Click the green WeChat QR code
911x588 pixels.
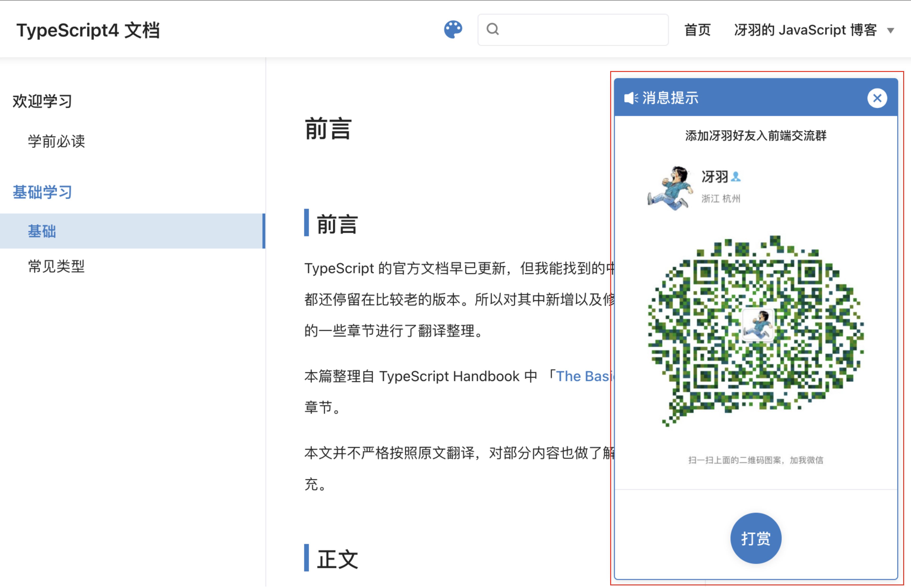756,331
